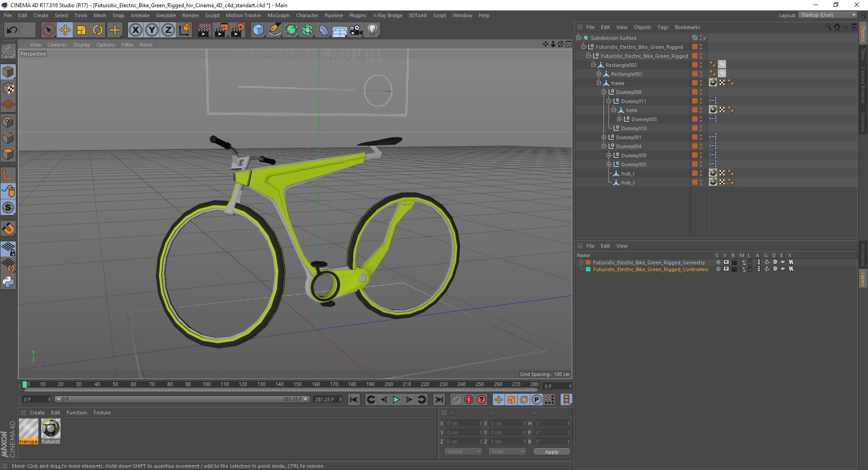
Task: Activate the Scale tool in top toolbar
Action: (x=81, y=30)
